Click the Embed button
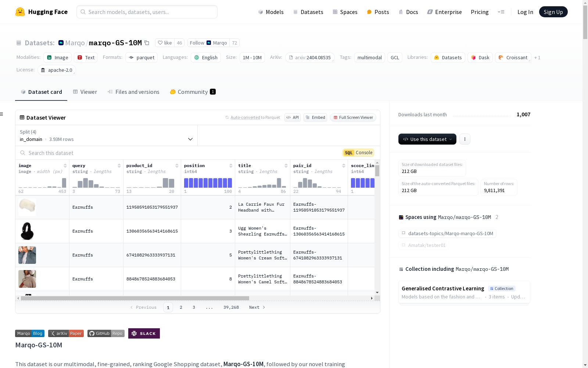This screenshot has width=588, height=368. 315,117
